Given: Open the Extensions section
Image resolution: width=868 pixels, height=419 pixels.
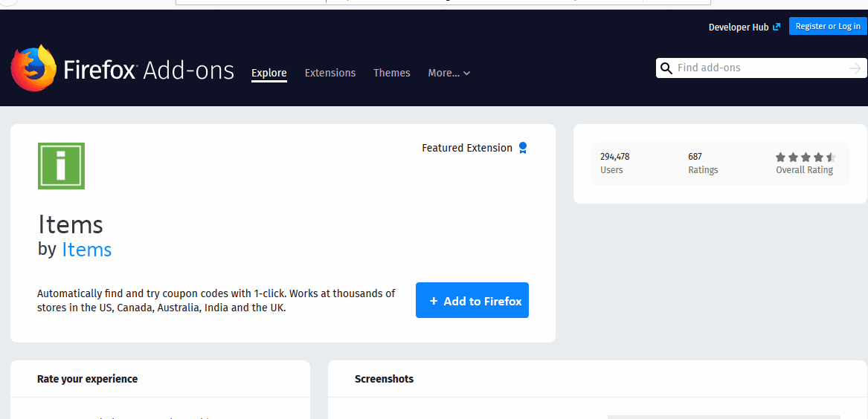Looking at the screenshot, I should pyautogui.click(x=330, y=73).
